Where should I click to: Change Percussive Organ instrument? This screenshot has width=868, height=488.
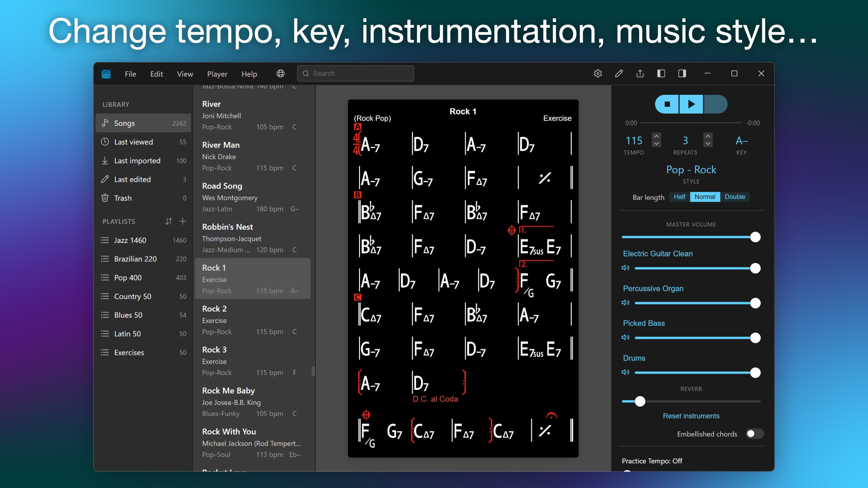tap(653, 288)
